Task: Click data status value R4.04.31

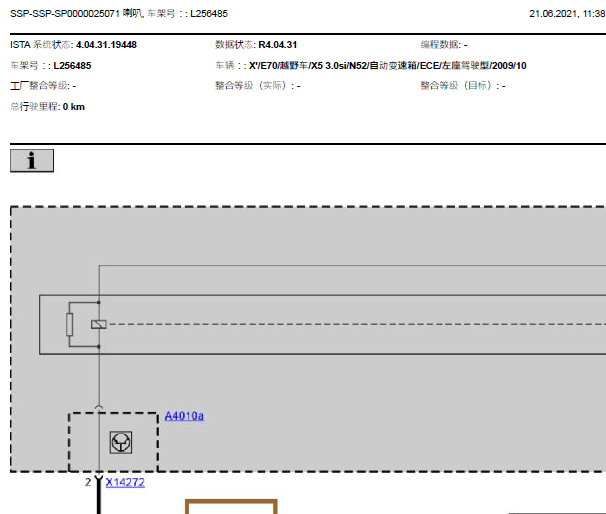Action: coord(277,45)
